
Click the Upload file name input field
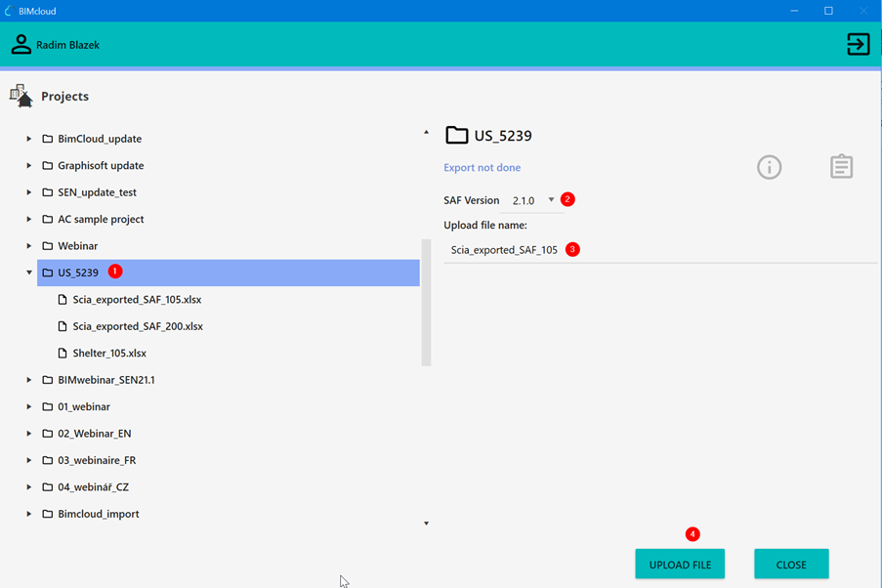click(660, 250)
